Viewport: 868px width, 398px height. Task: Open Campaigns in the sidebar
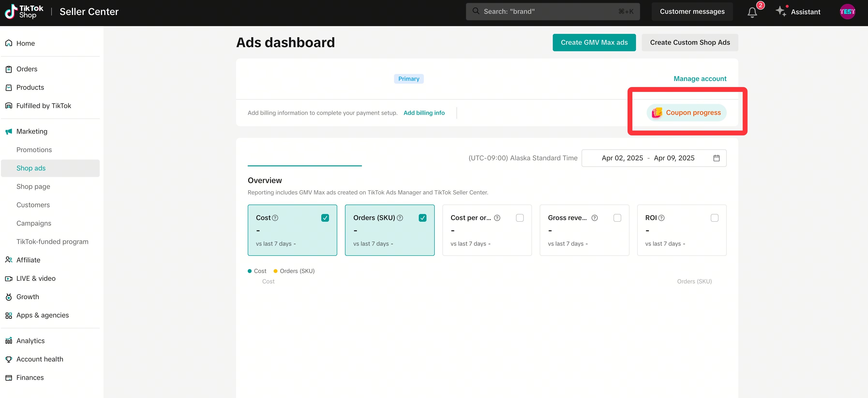(x=50, y=223)
